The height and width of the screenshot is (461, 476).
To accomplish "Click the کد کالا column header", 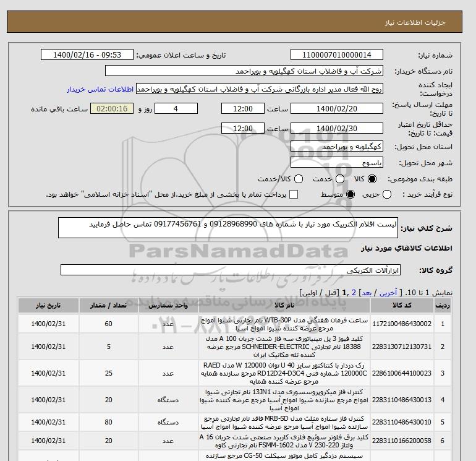I will (x=402, y=306).
